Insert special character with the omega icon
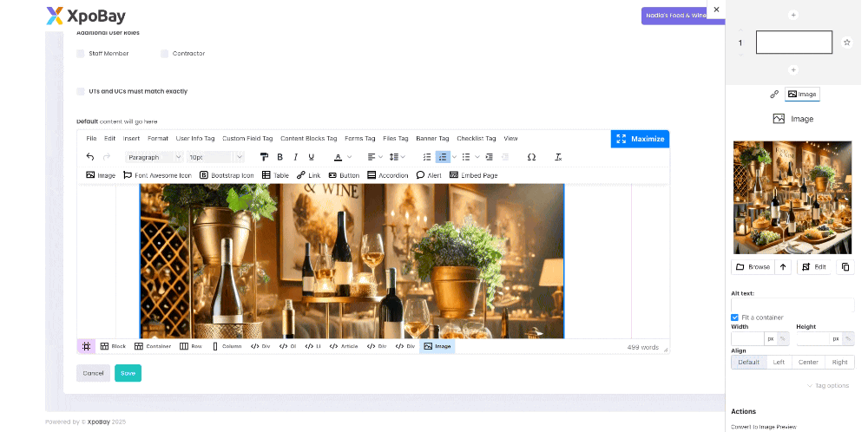 pyautogui.click(x=531, y=157)
